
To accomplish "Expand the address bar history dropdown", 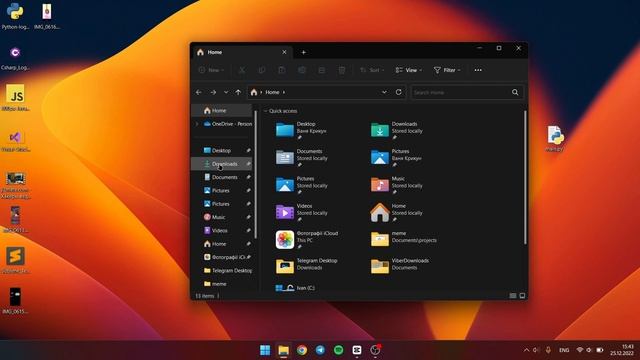I will click(384, 92).
